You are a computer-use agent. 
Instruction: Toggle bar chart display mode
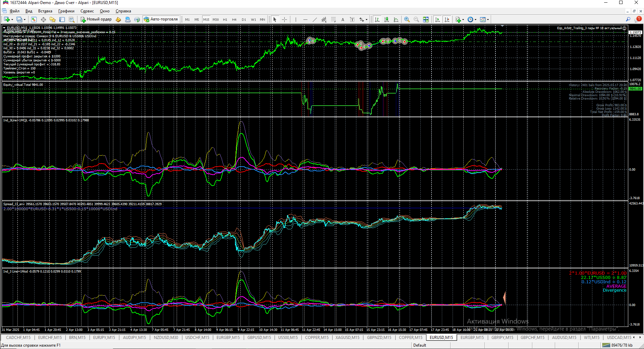[x=377, y=19]
